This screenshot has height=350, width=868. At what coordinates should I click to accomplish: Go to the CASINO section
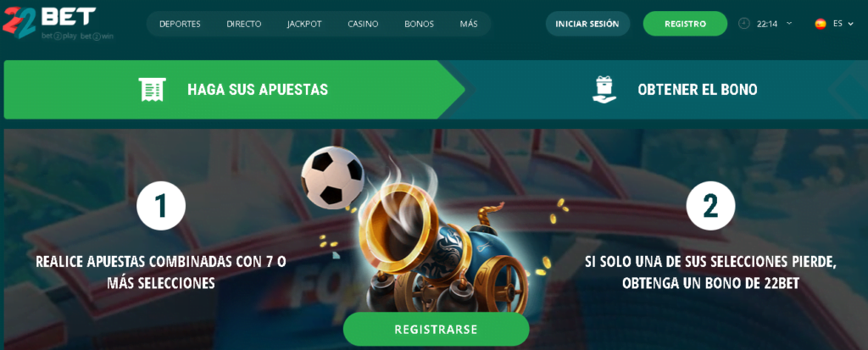pyautogui.click(x=363, y=24)
